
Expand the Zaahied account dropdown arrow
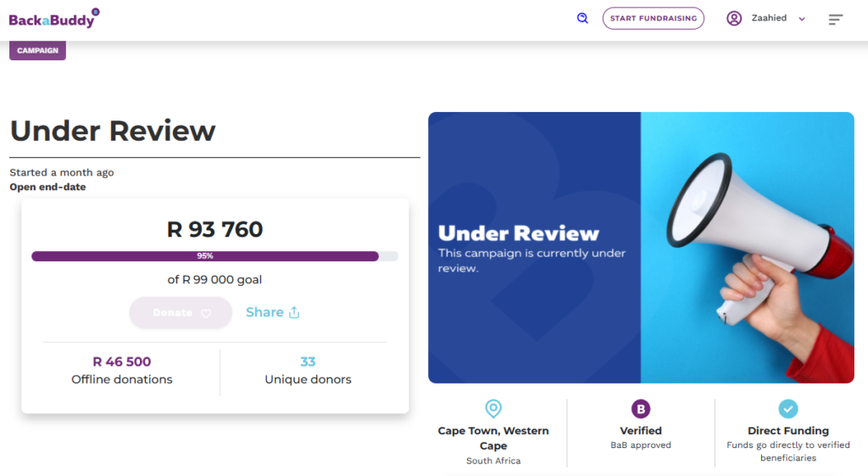point(802,19)
